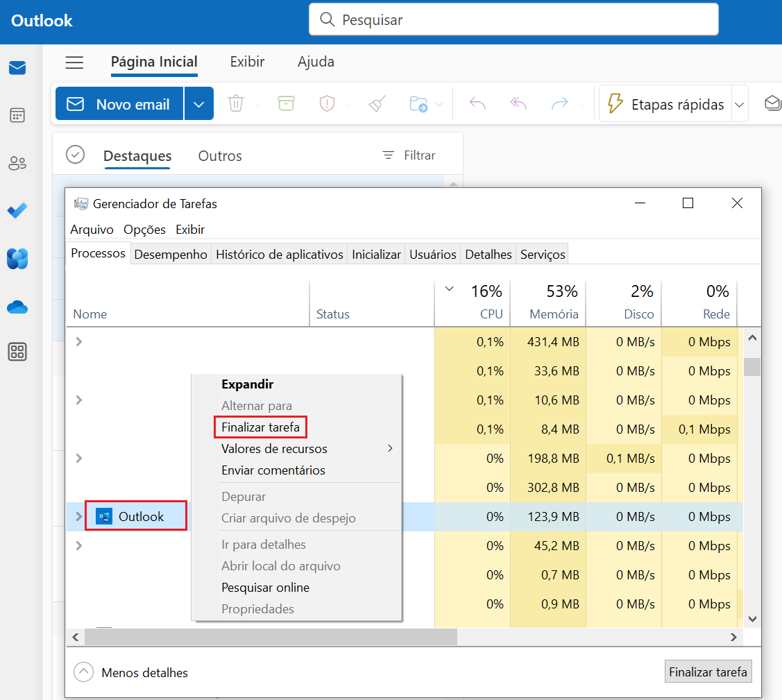Focus the Pesquisar search field
The width and height of the screenshot is (782, 700).
(513, 19)
